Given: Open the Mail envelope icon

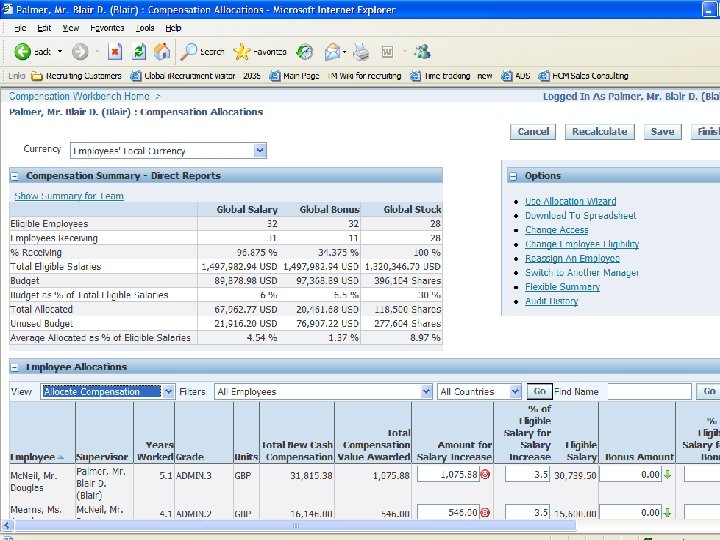Looking at the screenshot, I should coord(332,51).
